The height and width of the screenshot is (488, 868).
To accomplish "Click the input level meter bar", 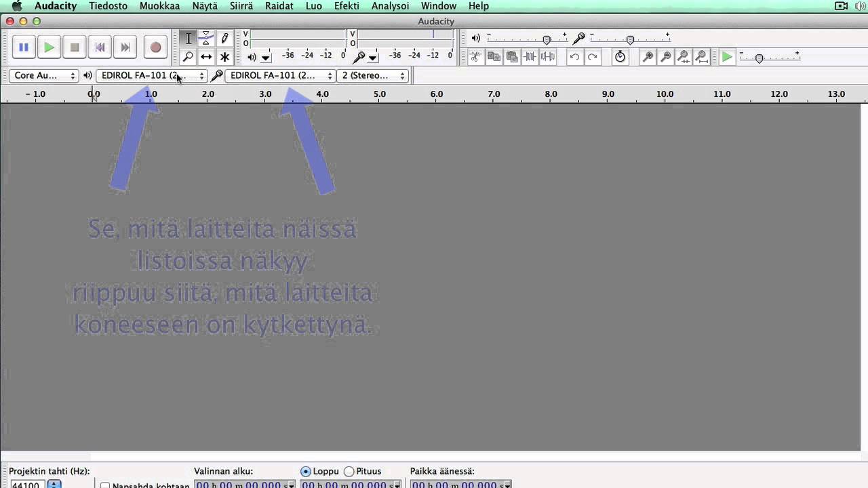I will pyautogui.click(x=406, y=39).
